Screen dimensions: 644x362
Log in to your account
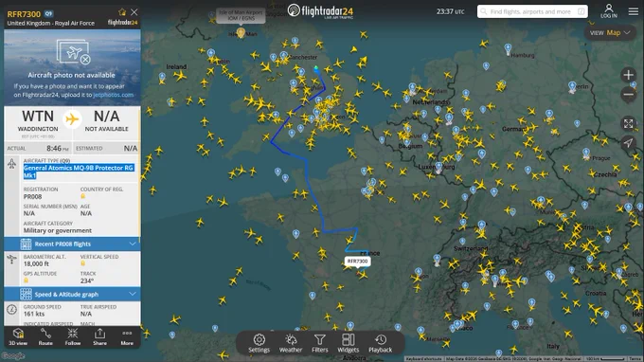click(609, 11)
